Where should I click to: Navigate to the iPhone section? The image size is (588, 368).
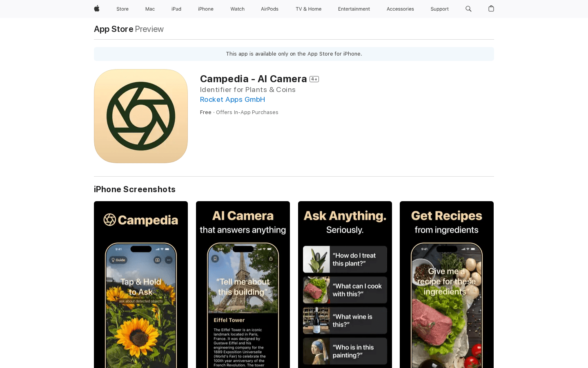click(x=205, y=9)
